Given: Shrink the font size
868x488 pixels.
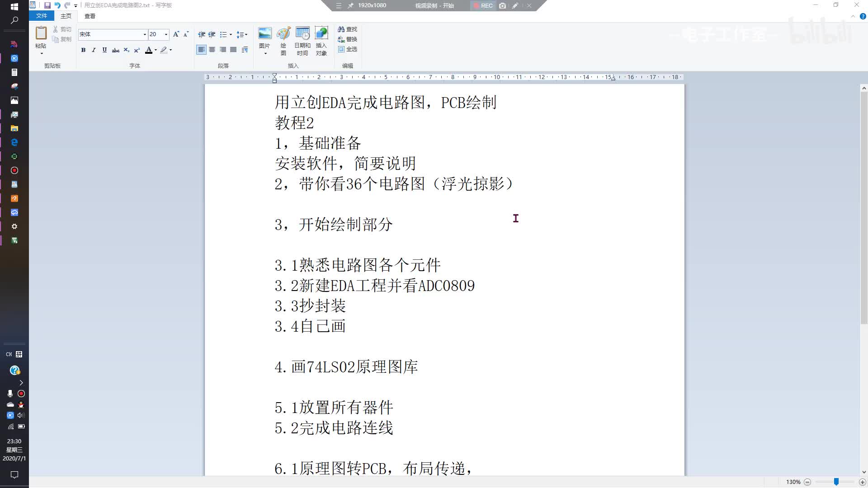Looking at the screenshot, I should point(186,34).
